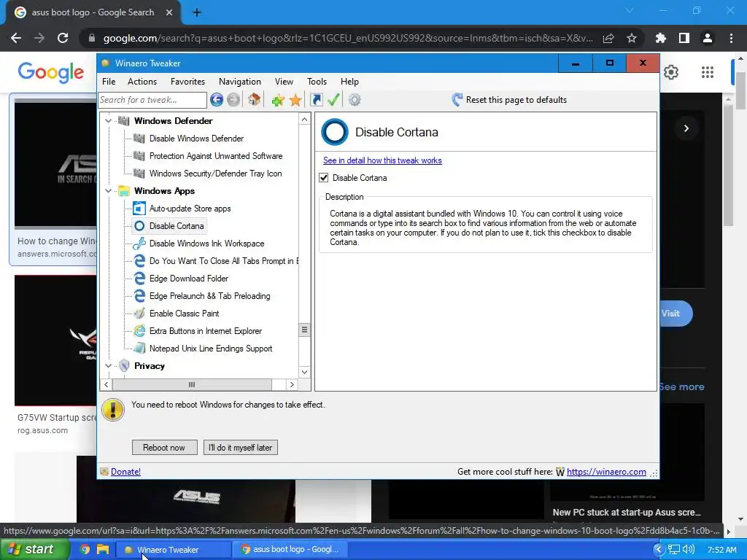Select Do You Want To Close All Tabs item

coord(223,261)
